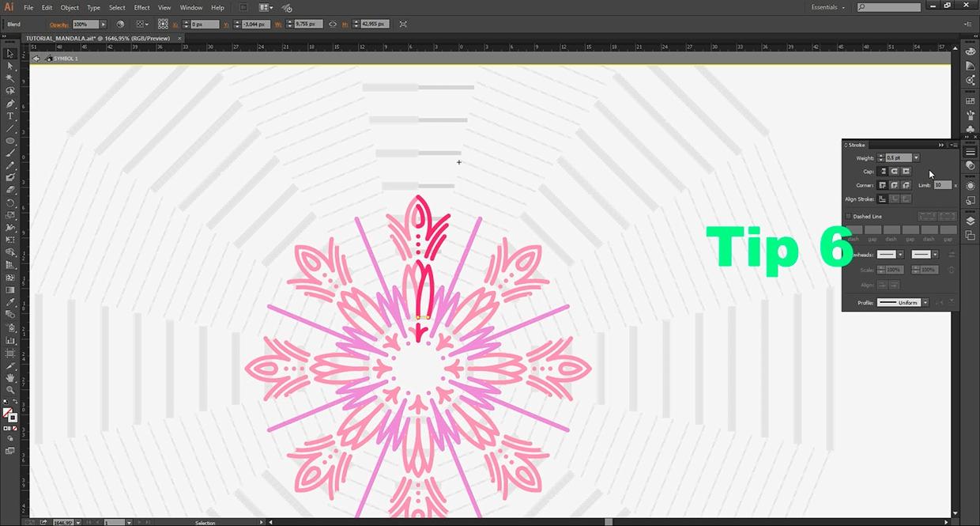Open the Layers panel from dock
980x526 pixels.
971,221
